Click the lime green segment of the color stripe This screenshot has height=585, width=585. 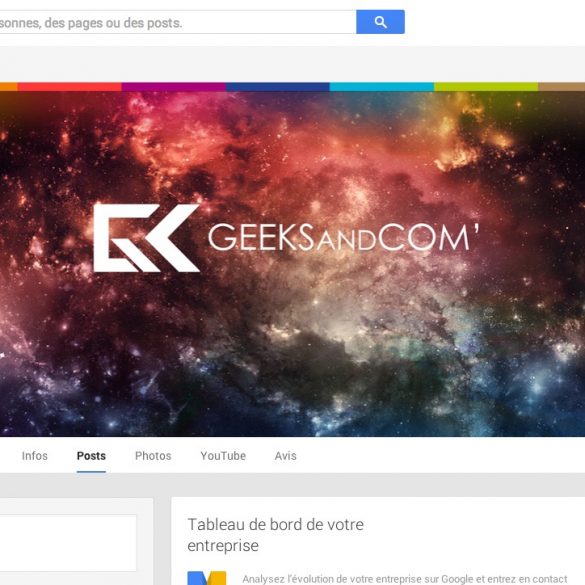click(486, 87)
